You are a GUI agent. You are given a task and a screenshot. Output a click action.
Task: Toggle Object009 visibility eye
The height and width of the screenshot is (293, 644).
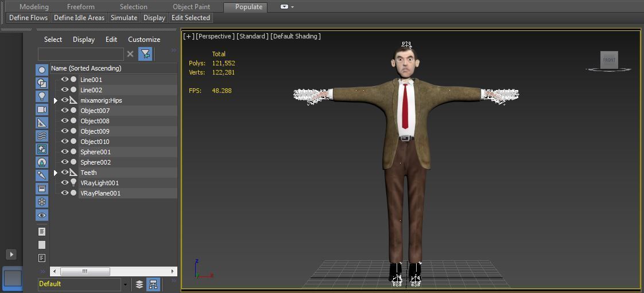(64, 131)
